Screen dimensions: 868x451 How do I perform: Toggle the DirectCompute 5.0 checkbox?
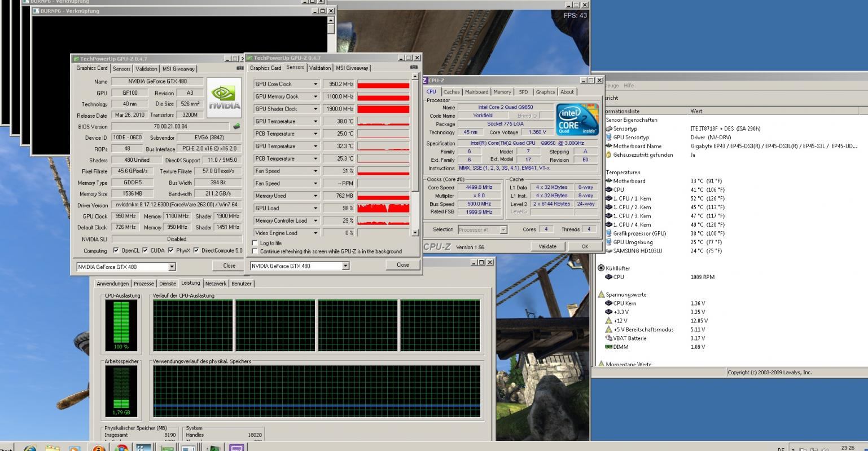tap(196, 250)
